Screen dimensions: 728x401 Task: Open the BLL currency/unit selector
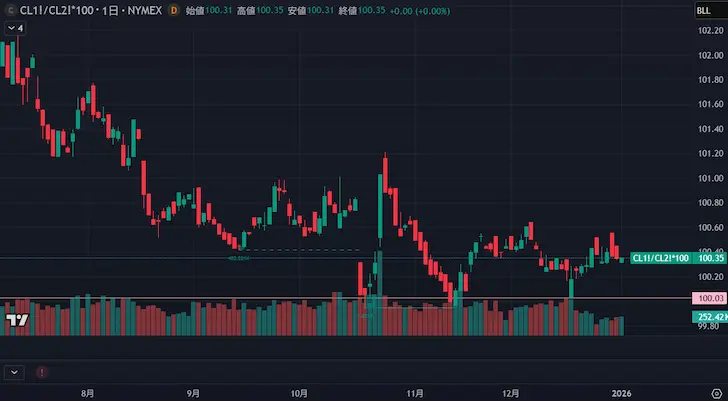click(706, 10)
